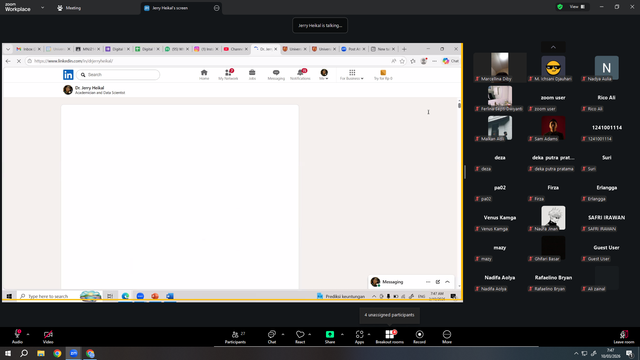Click LinkedIn logo in shared screen

click(68, 75)
